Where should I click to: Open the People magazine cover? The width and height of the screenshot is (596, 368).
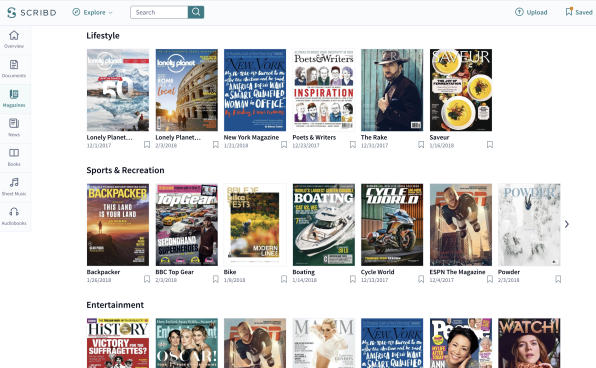pos(461,343)
